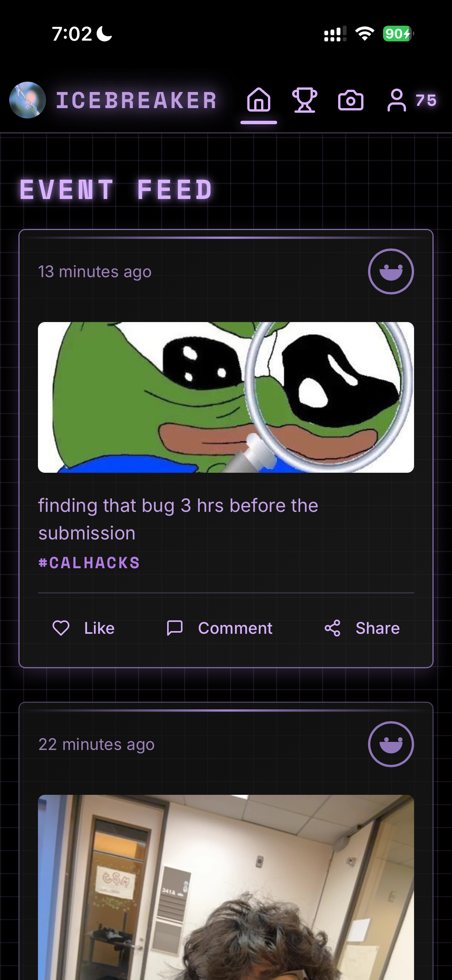Tap the ICEBREAKER title text
452x980 pixels.
(x=136, y=100)
